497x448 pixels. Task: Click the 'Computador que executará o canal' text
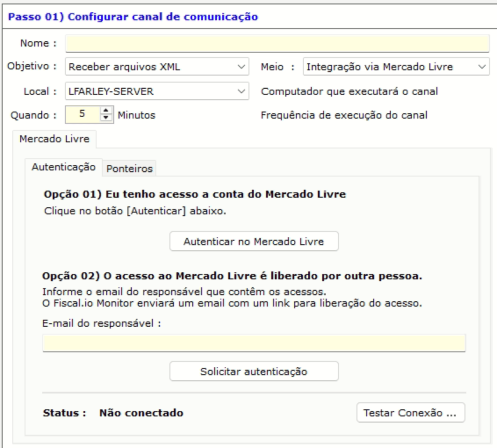[349, 92]
